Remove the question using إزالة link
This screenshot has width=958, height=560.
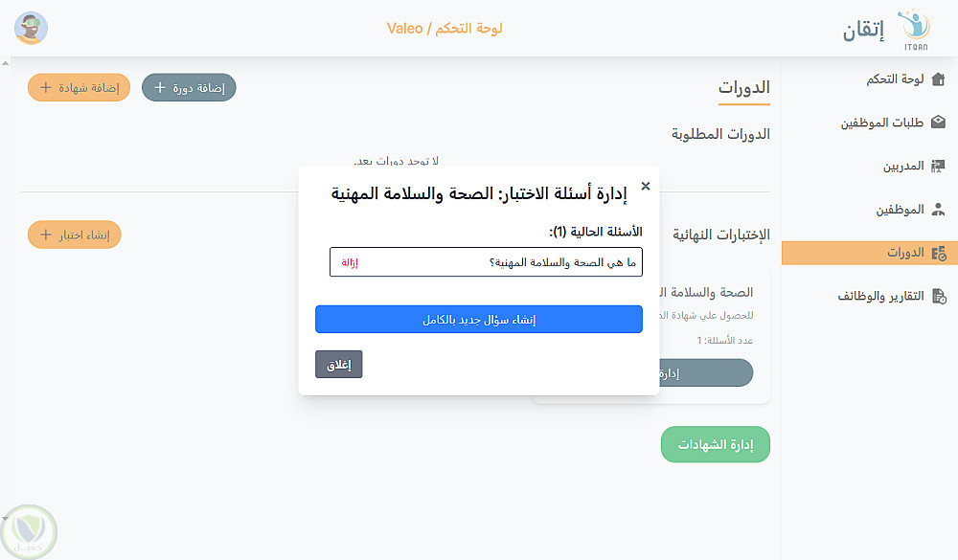click(350, 262)
